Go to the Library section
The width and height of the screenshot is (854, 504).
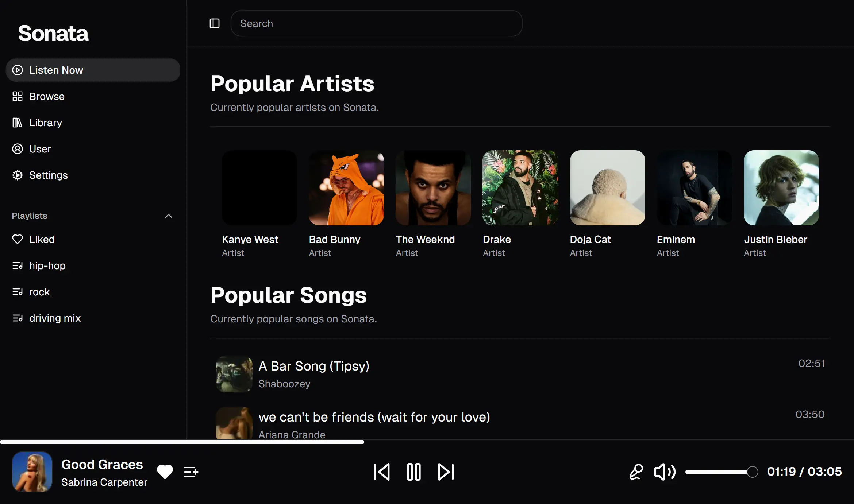tap(45, 123)
